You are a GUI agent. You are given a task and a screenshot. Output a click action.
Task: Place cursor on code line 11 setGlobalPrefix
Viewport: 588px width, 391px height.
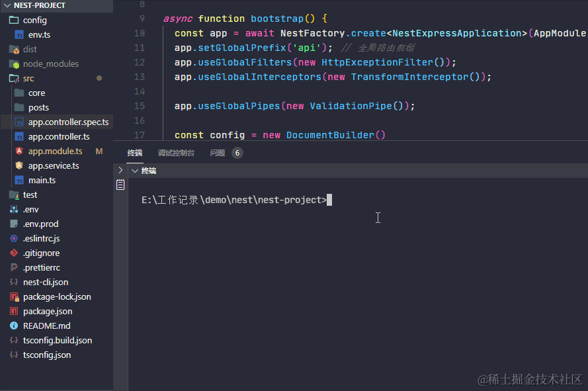[x=242, y=48]
